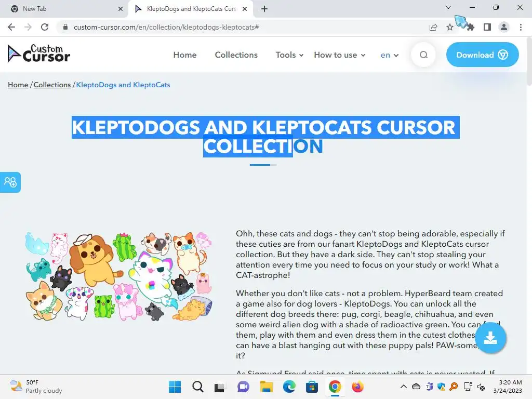This screenshot has width=532, height=399.
Task: Click the Custom Cursor logo
Action: 38,54
